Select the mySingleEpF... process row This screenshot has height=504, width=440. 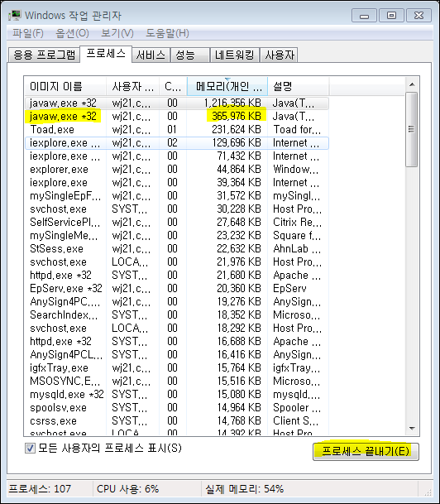(x=177, y=196)
